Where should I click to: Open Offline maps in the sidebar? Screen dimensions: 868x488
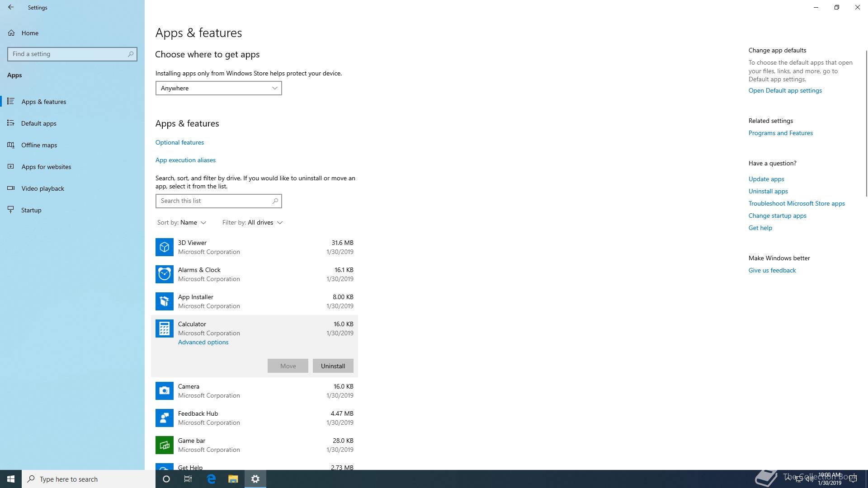coord(72,145)
